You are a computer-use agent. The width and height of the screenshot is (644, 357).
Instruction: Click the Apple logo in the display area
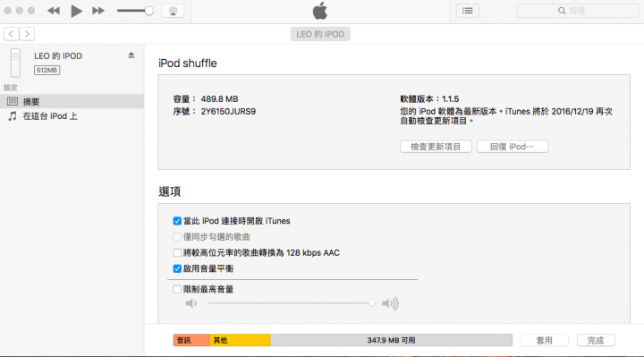click(x=320, y=11)
